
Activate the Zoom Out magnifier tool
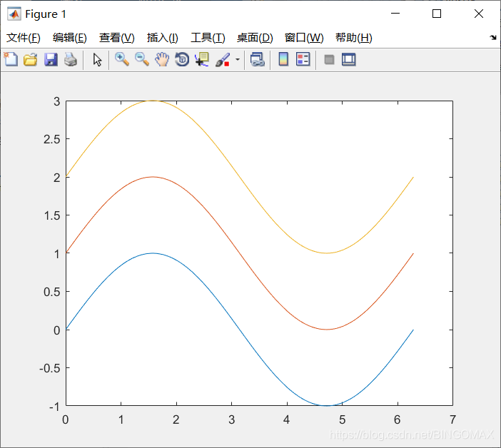point(142,60)
